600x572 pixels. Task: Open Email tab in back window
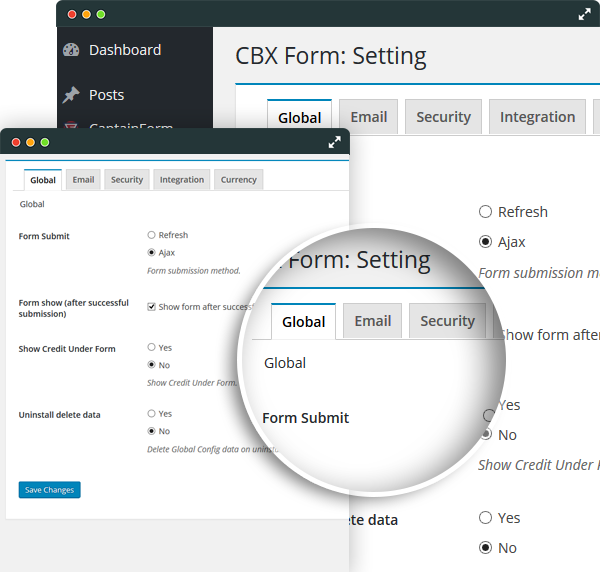368,117
